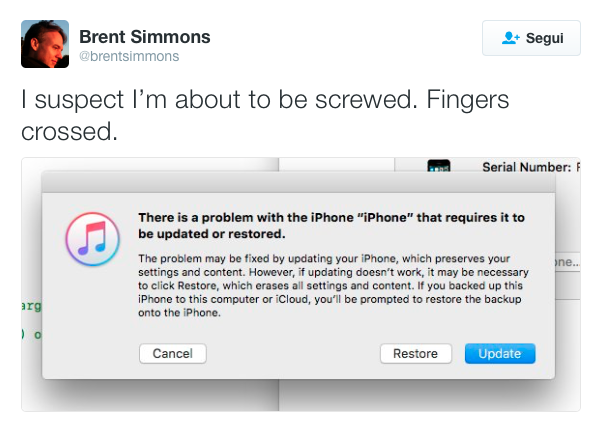Click the green "arg" code text behind dialog
593x422 pixels.
32,306
